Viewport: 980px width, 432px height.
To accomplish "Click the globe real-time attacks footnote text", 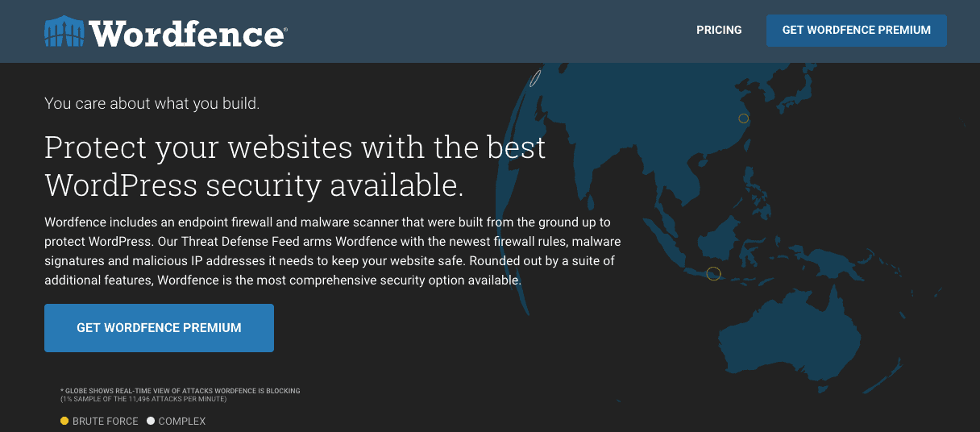I will coord(180,391).
